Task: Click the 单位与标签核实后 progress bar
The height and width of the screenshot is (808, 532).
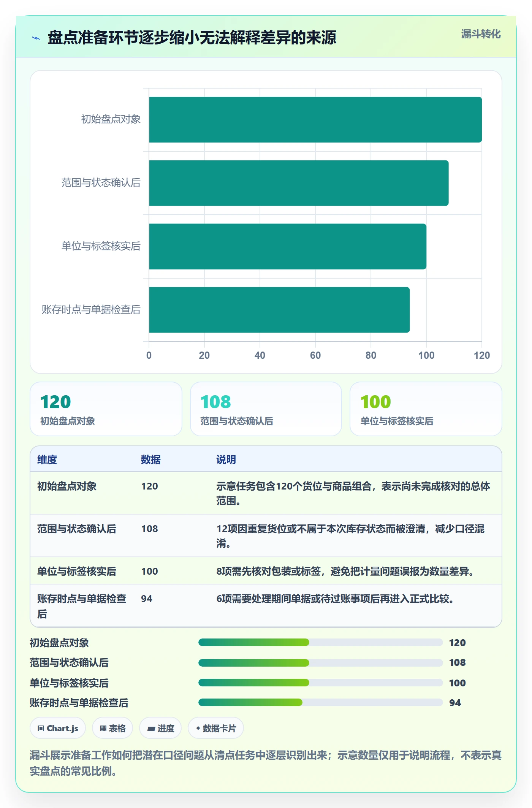Action: point(320,683)
